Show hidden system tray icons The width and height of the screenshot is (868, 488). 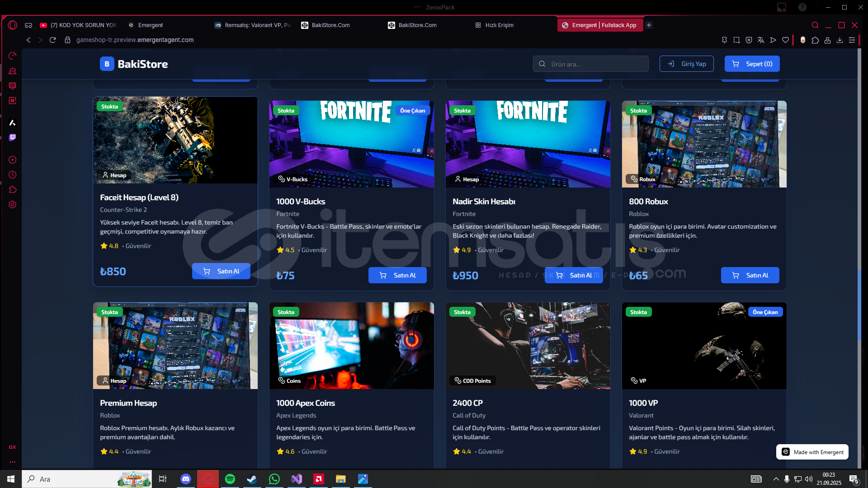776,479
